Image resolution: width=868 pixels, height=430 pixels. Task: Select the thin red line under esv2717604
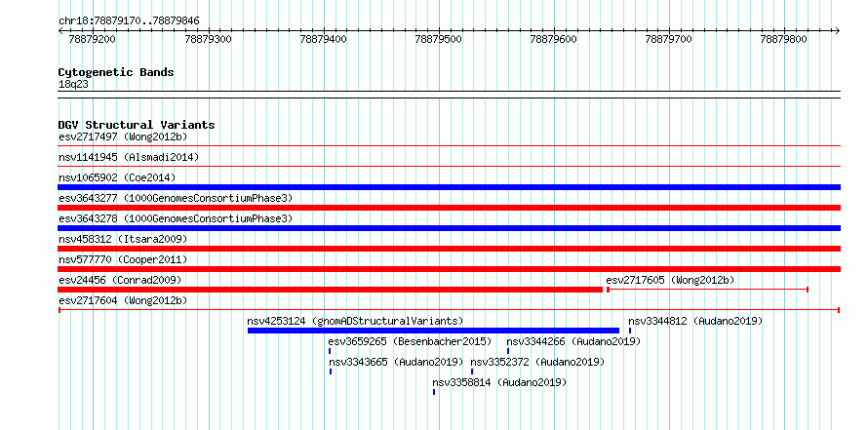tap(450, 310)
